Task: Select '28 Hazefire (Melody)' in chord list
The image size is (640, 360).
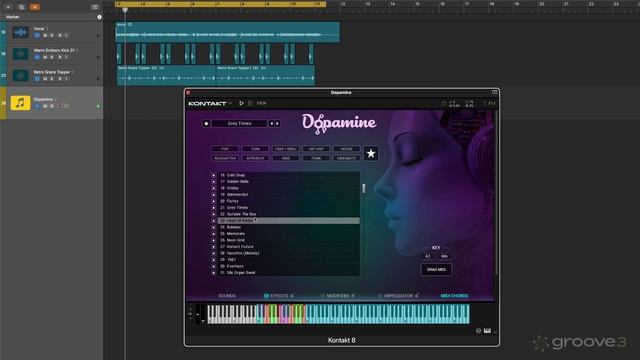Action: tap(289, 253)
